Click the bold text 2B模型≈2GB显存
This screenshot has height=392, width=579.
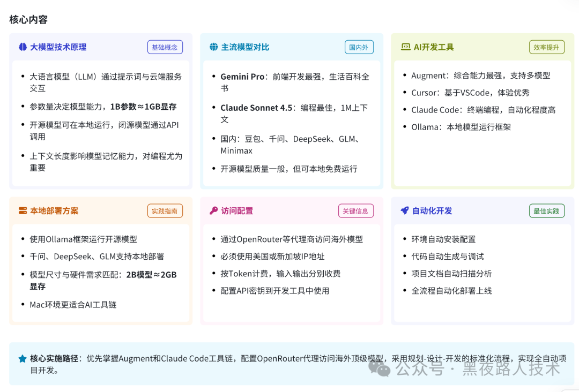[x=103, y=280]
